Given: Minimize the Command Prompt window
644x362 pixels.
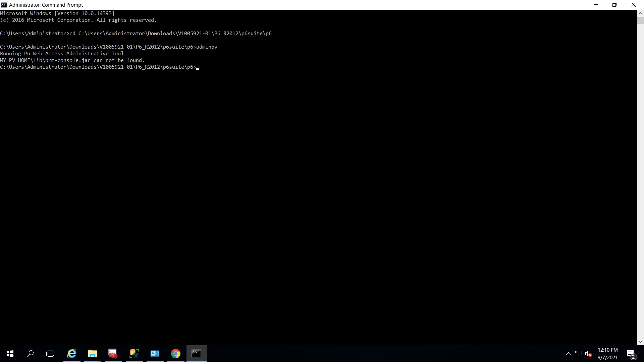Looking at the screenshot, I should (x=596, y=5).
